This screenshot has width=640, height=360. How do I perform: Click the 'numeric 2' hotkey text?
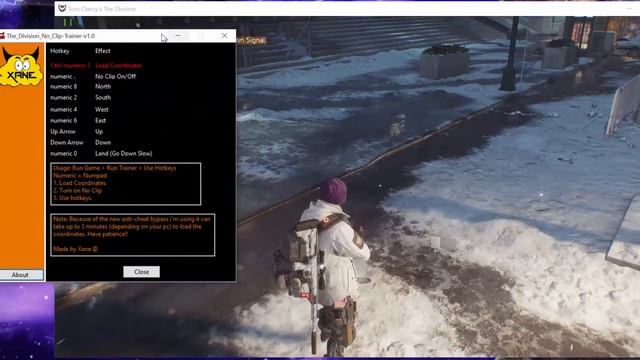tap(64, 98)
